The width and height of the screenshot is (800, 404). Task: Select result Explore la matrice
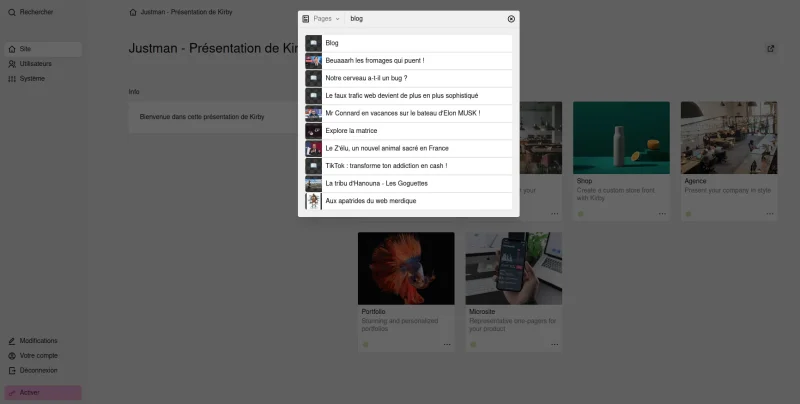pos(409,131)
